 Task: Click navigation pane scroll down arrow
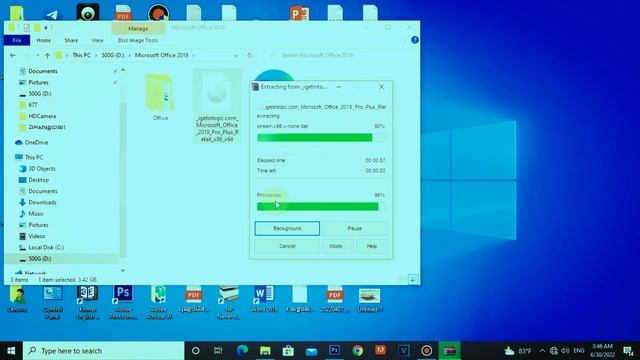click(x=123, y=270)
